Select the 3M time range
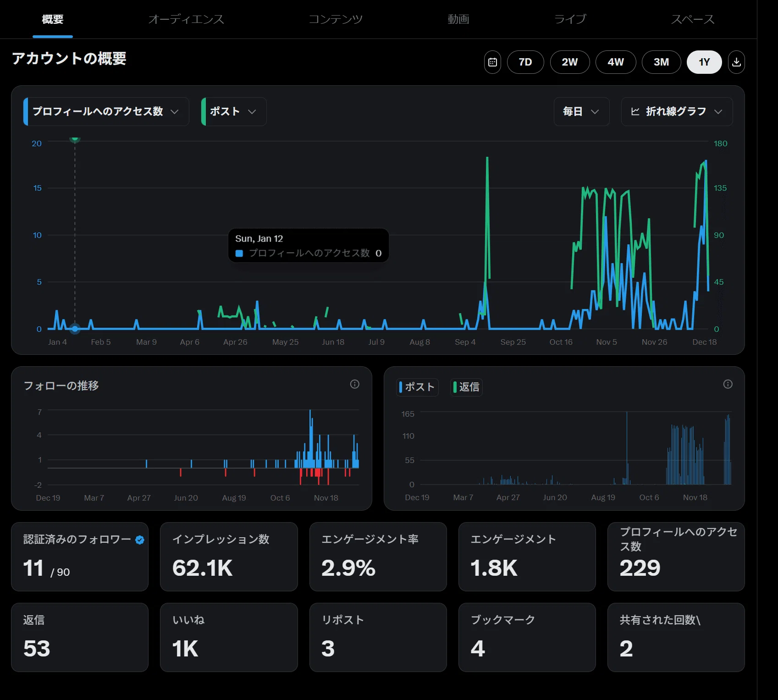The height and width of the screenshot is (700, 778). (x=661, y=62)
